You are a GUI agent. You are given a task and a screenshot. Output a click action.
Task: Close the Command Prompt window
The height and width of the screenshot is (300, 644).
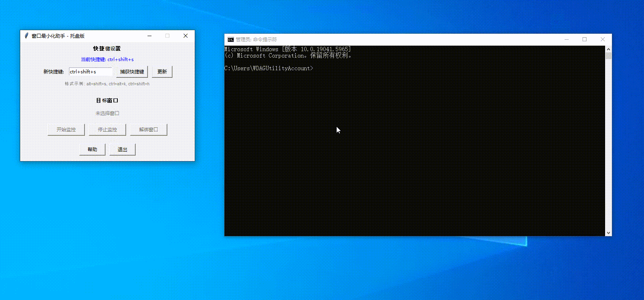[602, 39]
